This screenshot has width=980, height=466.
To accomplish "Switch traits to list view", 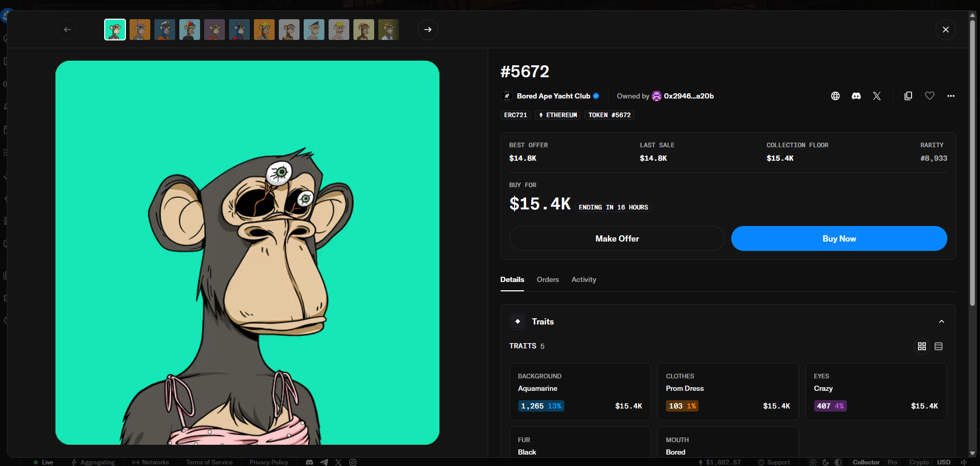I will point(939,346).
